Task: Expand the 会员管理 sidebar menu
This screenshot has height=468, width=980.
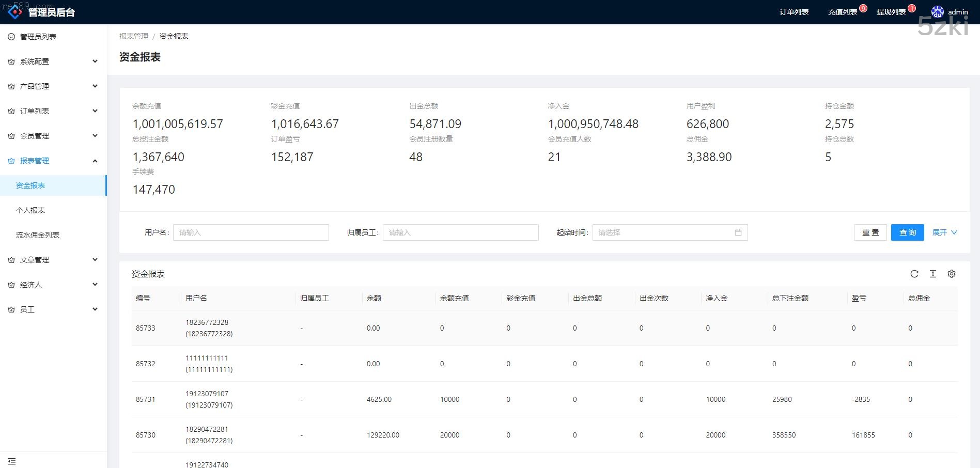Action: click(53, 136)
